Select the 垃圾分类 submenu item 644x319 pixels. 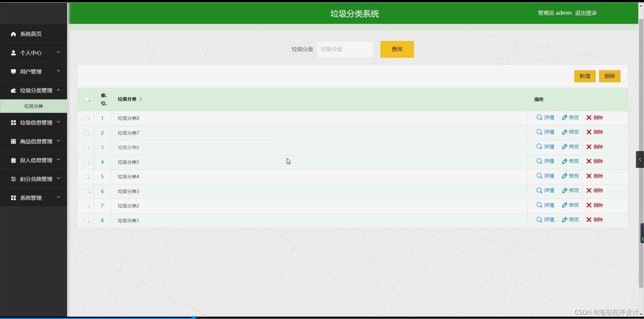[34, 106]
